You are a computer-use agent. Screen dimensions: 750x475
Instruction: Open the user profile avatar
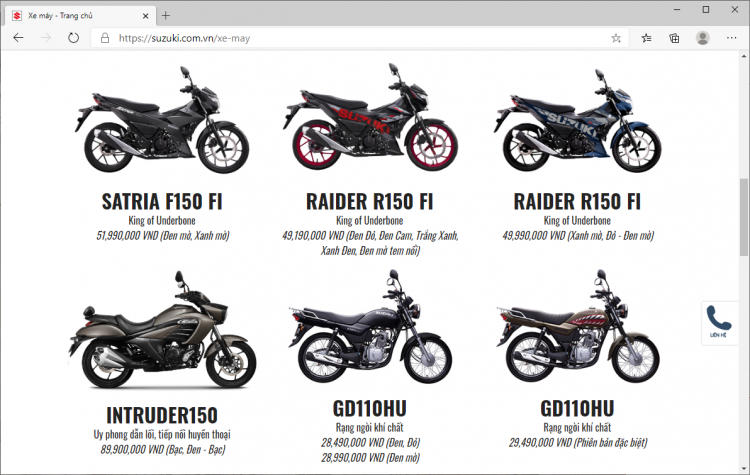[703, 38]
